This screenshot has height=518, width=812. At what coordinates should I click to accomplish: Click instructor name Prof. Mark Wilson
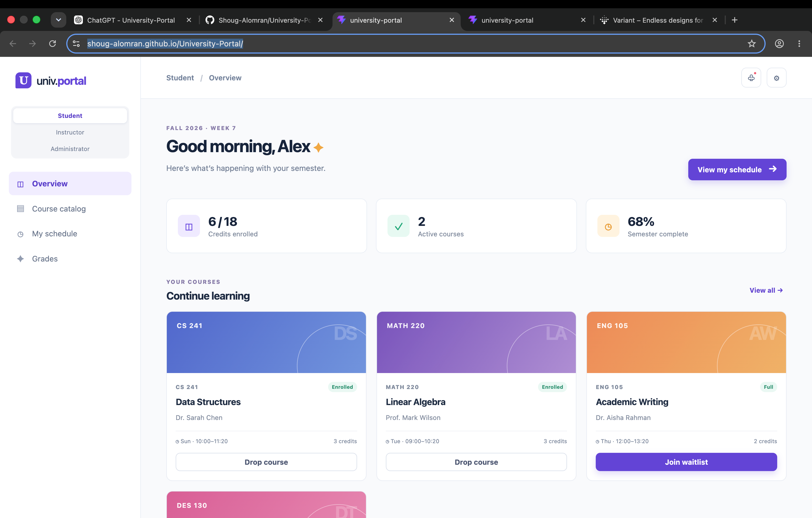click(413, 418)
